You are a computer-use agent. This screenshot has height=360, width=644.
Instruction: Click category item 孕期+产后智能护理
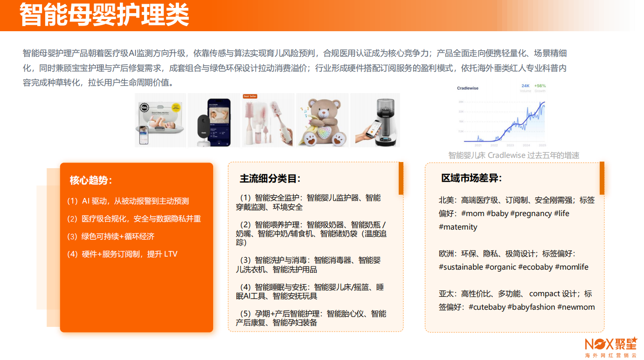pos(311,318)
